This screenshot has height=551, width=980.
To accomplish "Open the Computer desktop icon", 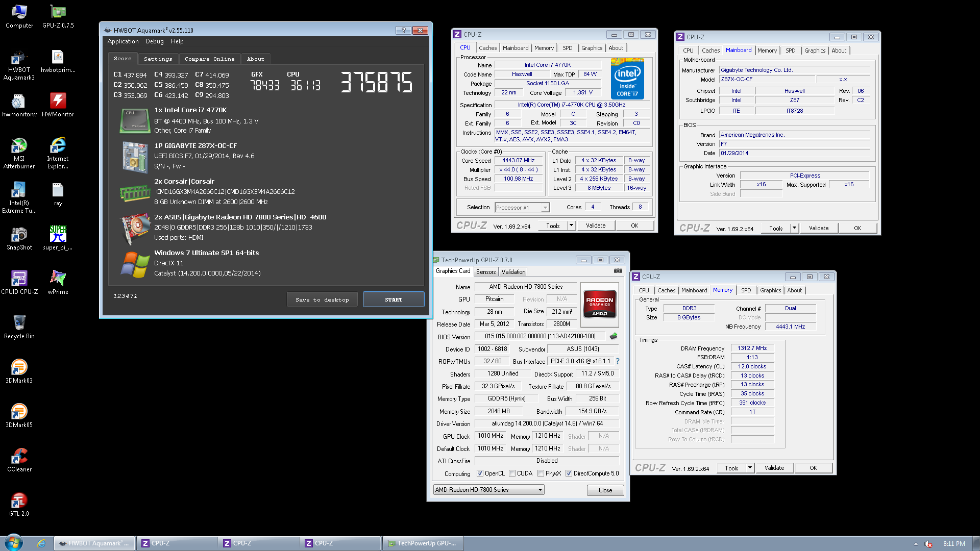I will [x=19, y=16].
